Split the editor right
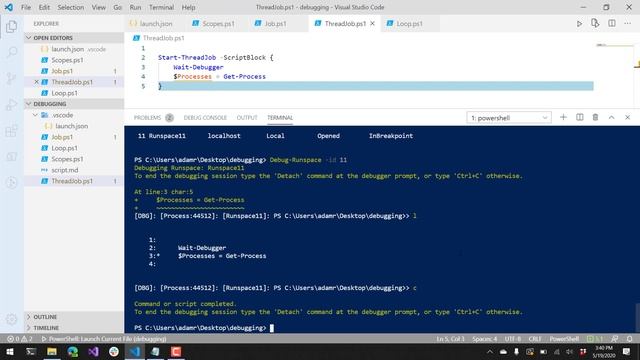Image resolution: width=640 pixels, height=360 pixels. pyautogui.click(x=611, y=23)
